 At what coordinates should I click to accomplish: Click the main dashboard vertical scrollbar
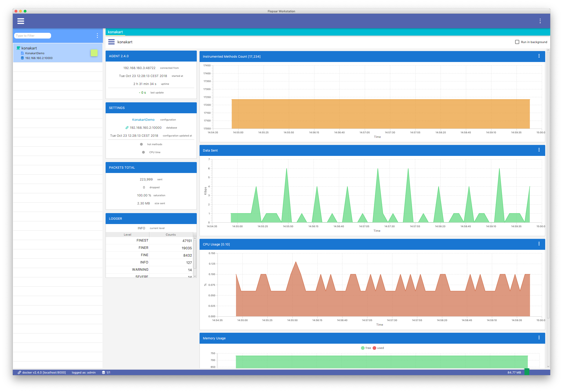point(548,185)
